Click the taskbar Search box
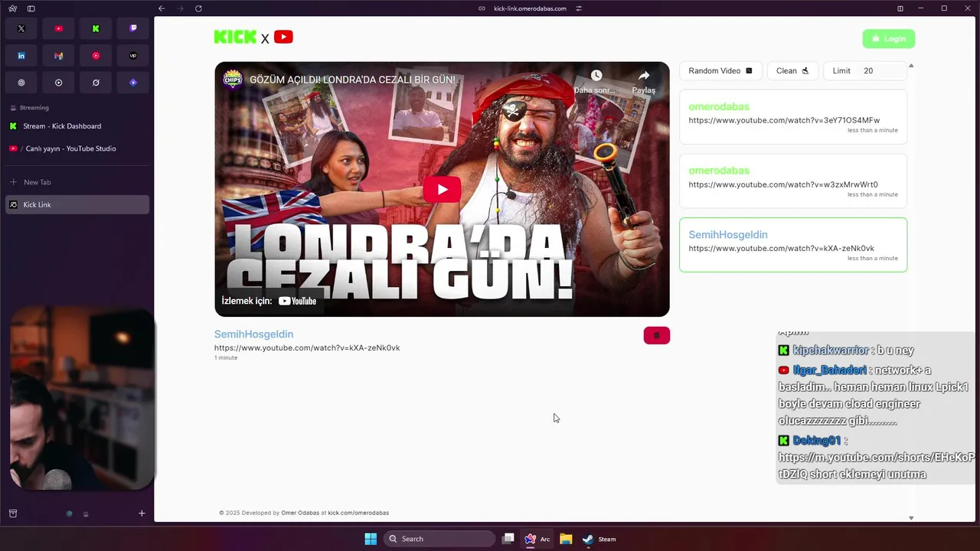Image resolution: width=980 pixels, height=551 pixels. [439, 539]
